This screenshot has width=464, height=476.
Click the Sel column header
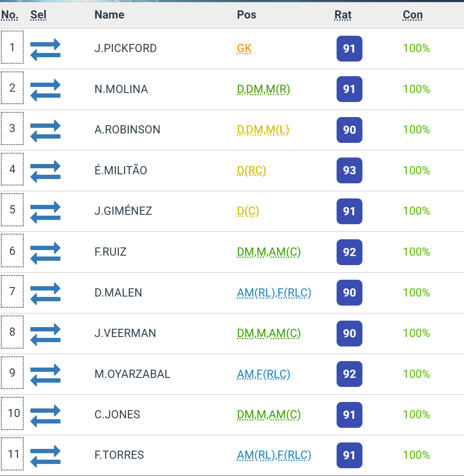(38, 15)
